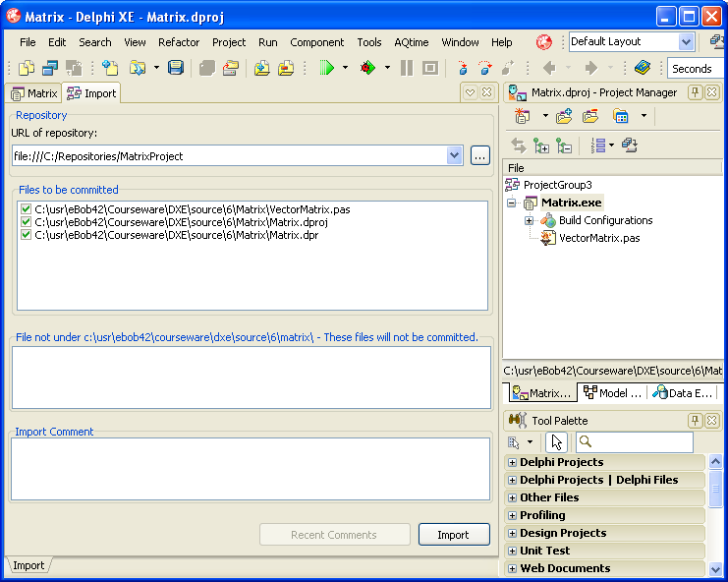Click the Run with debugging bug icon

(367, 68)
